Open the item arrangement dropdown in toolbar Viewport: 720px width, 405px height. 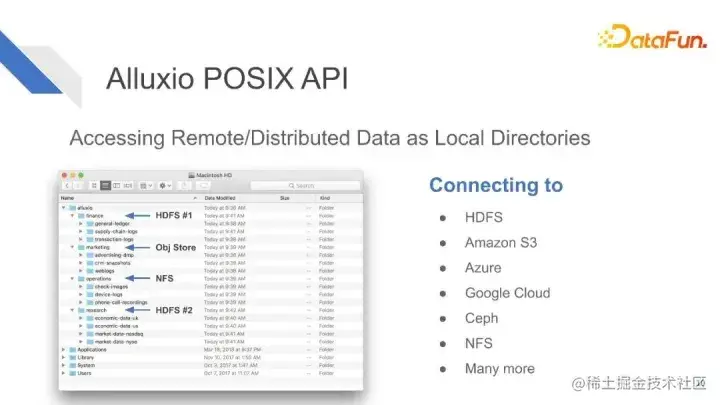[146, 186]
